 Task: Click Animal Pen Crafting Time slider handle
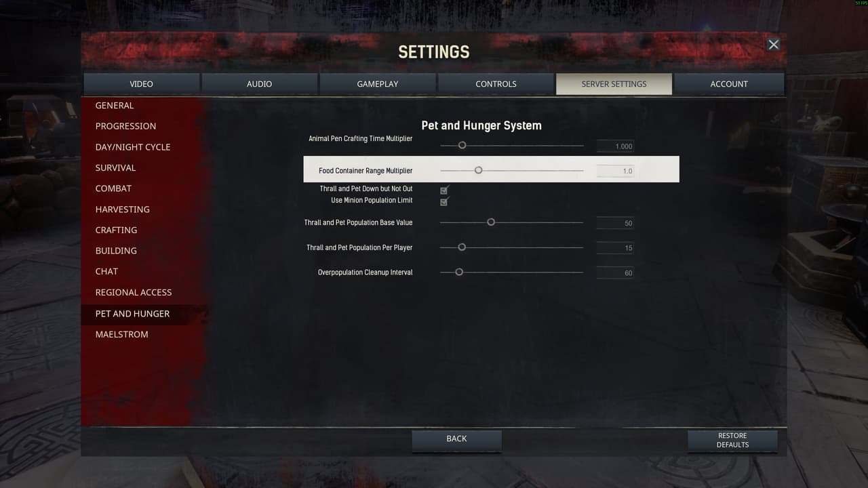tap(462, 145)
